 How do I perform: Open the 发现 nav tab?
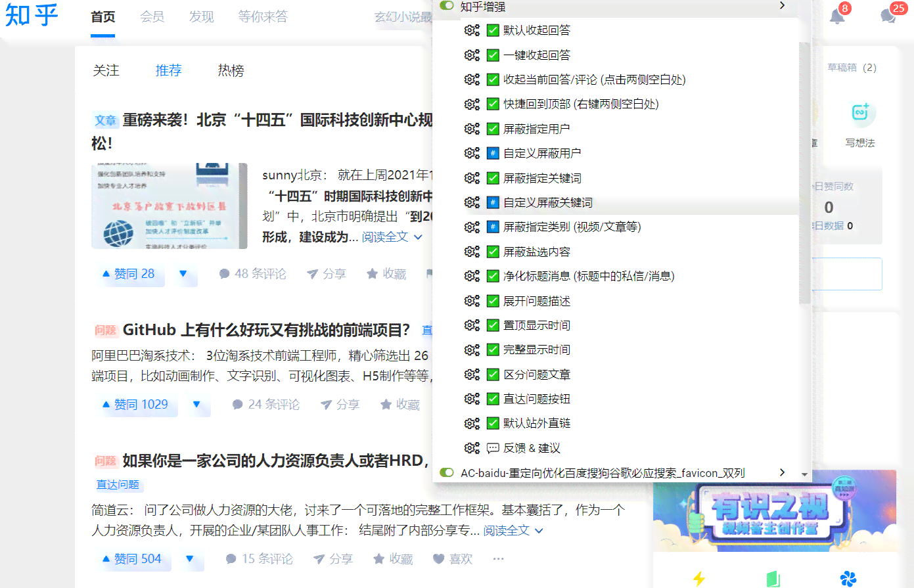[x=201, y=17]
